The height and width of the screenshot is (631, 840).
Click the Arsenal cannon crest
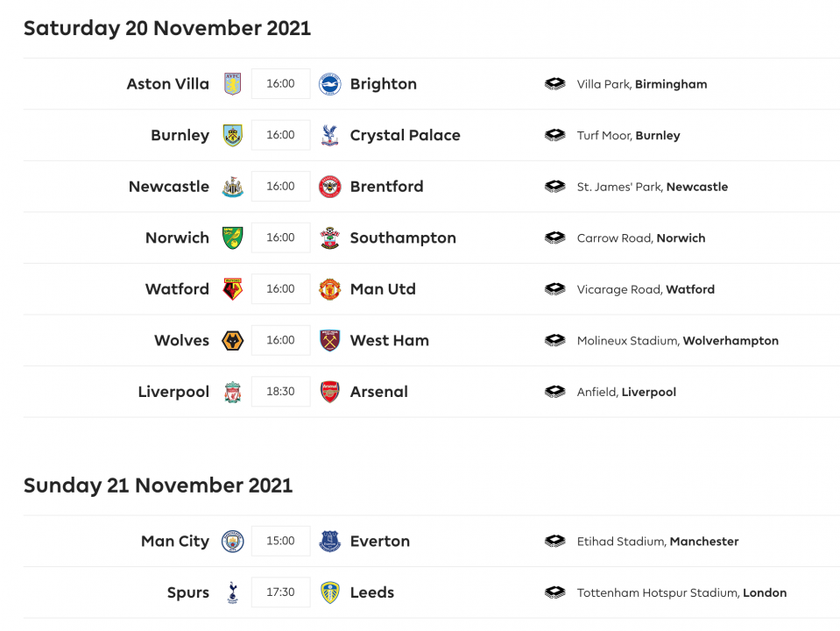point(329,392)
